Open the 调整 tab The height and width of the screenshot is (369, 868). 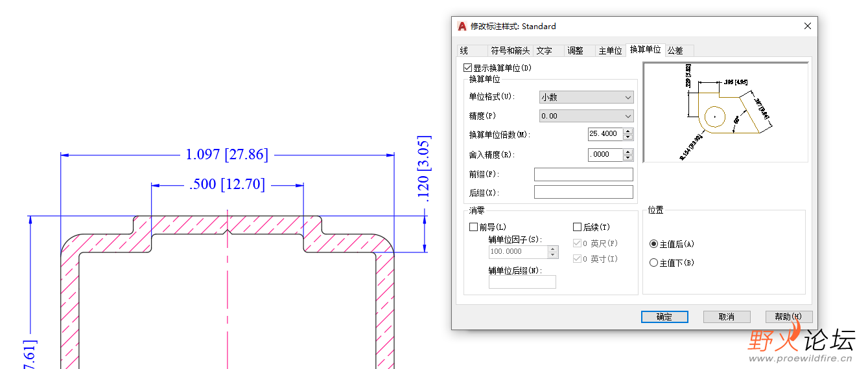580,50
